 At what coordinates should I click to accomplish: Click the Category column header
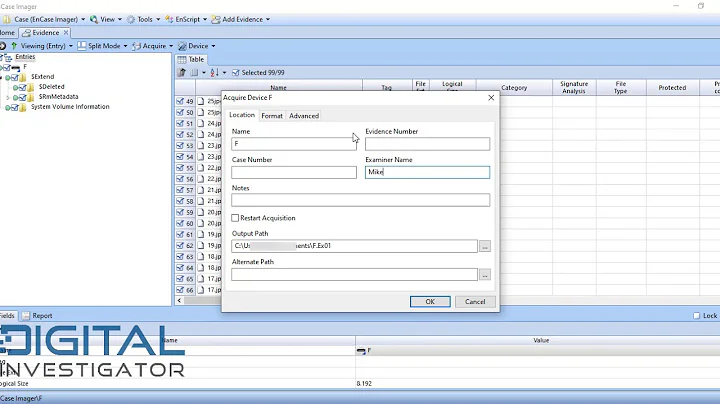(x=514, y=87)
